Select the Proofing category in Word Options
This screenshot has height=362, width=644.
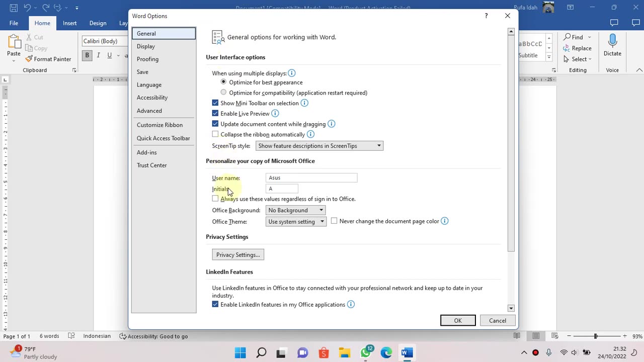pyautogui.click(x=164, y=59)
